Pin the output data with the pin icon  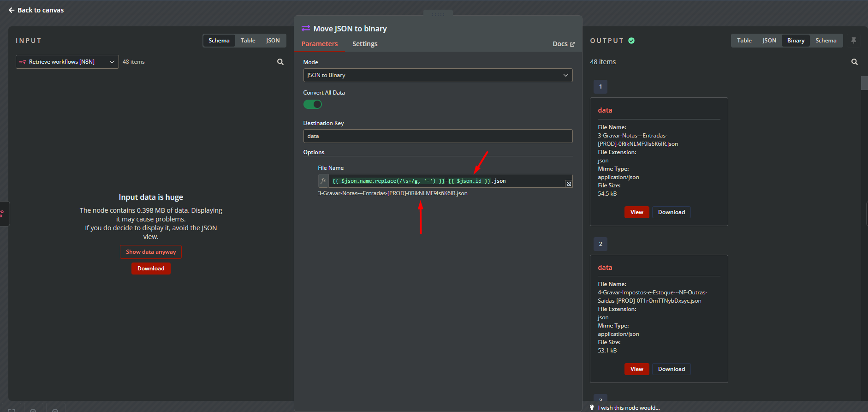click(854, 41)
